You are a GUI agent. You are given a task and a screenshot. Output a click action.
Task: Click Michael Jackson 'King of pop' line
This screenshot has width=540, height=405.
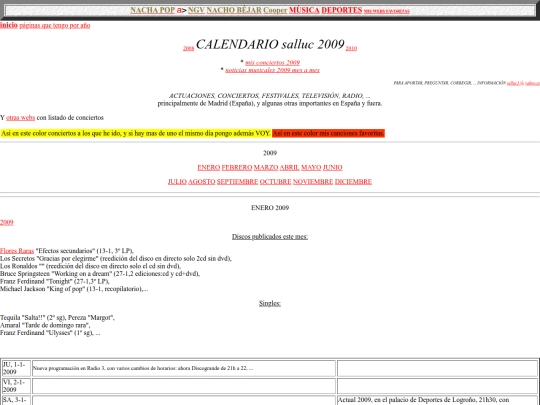(74, 289)
